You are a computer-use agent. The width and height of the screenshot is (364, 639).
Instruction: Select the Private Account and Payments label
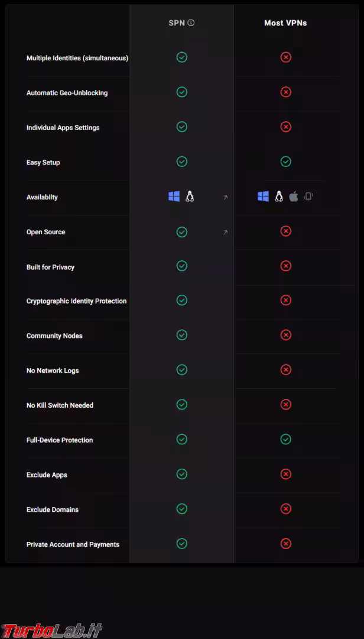pyautogui.click(x=73, y=544)
